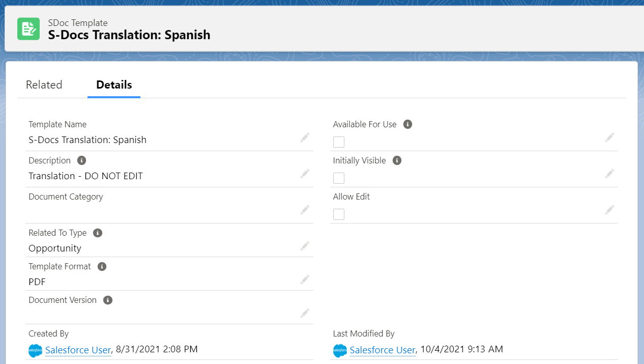Show info tooltip for Template Format
Screen dimensions: 644x364
pos(102,266)
